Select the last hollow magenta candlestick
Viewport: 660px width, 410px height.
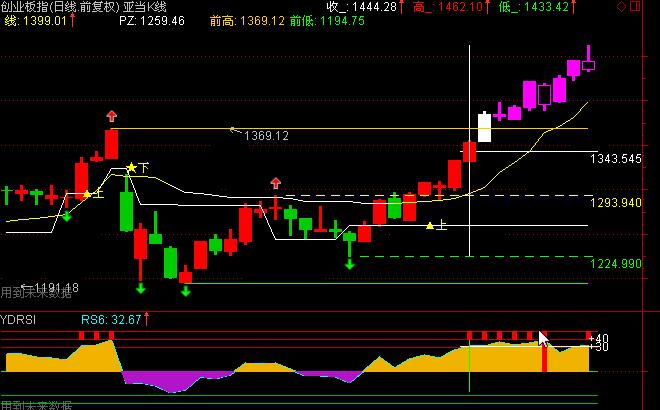pos(588,65)
